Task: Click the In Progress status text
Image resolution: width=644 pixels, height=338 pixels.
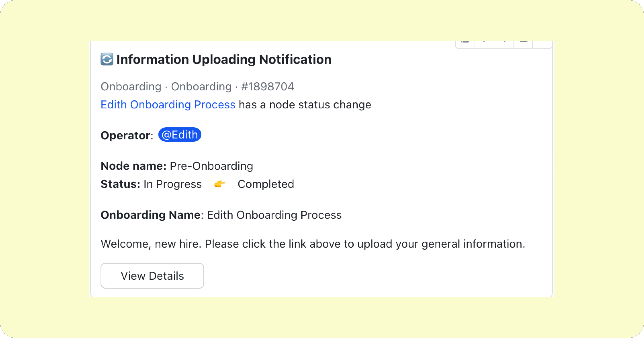Action: (173, 184)
